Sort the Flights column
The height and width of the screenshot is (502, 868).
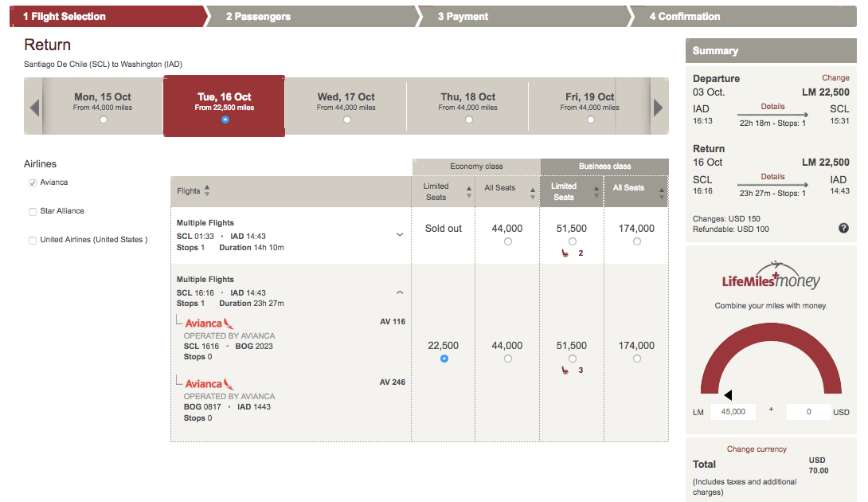click(207, 190)
